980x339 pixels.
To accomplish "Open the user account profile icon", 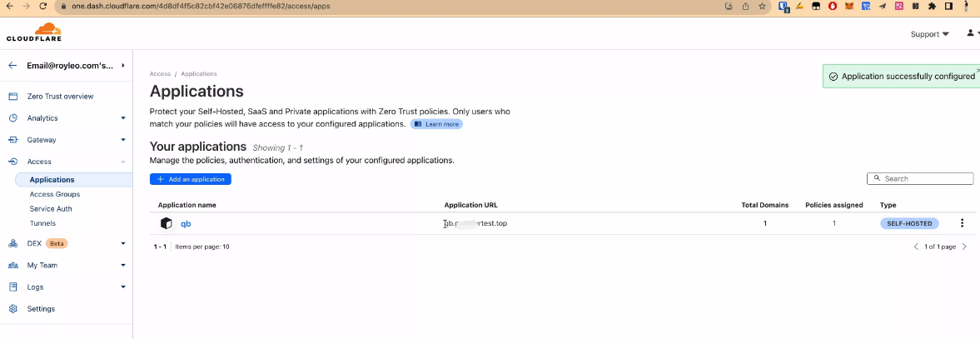I will click(970, 33).
